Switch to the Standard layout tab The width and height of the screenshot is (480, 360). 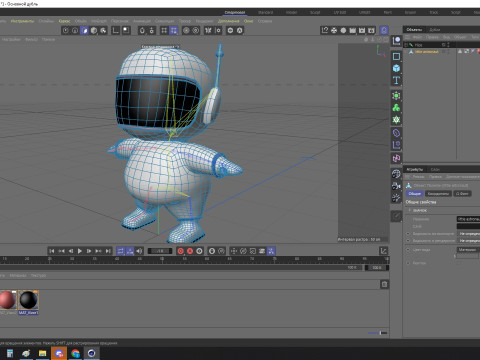tap(265, 12)
